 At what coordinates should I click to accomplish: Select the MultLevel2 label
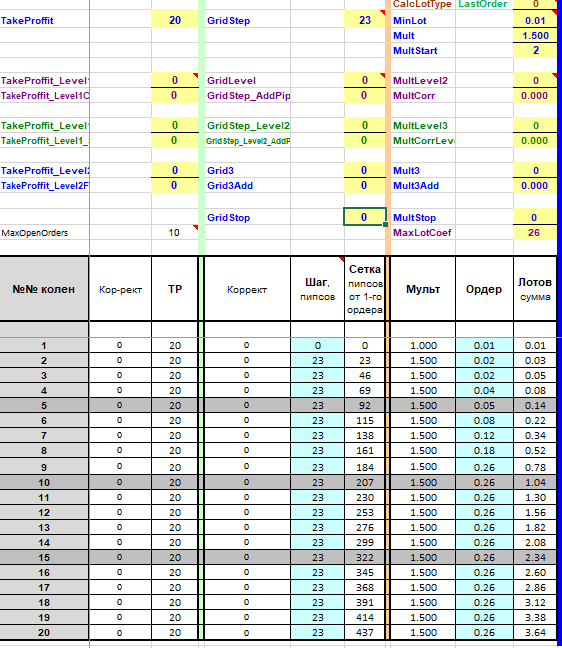(x=420, y=81)
